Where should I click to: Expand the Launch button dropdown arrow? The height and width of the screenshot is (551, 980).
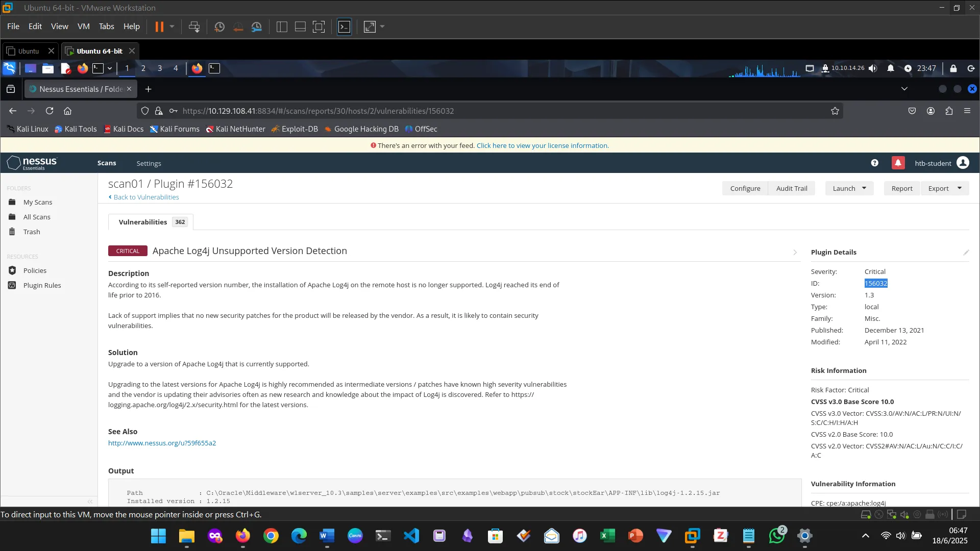point(864,188)
